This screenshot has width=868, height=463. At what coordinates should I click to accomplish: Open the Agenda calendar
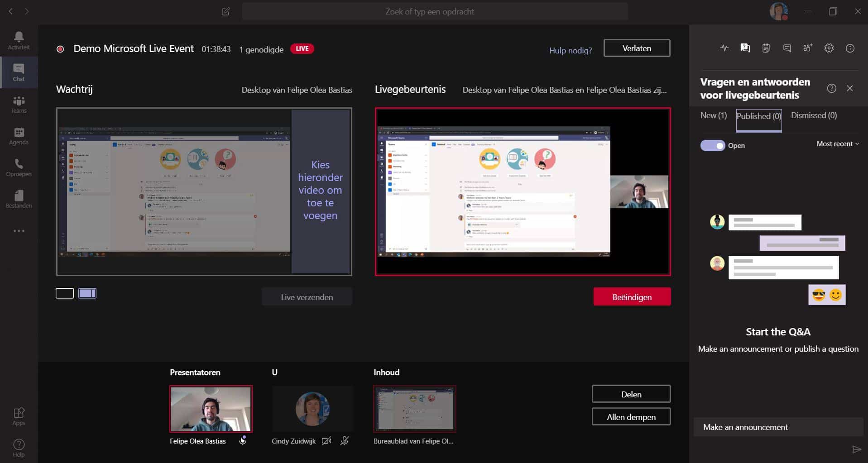(19, 136)
